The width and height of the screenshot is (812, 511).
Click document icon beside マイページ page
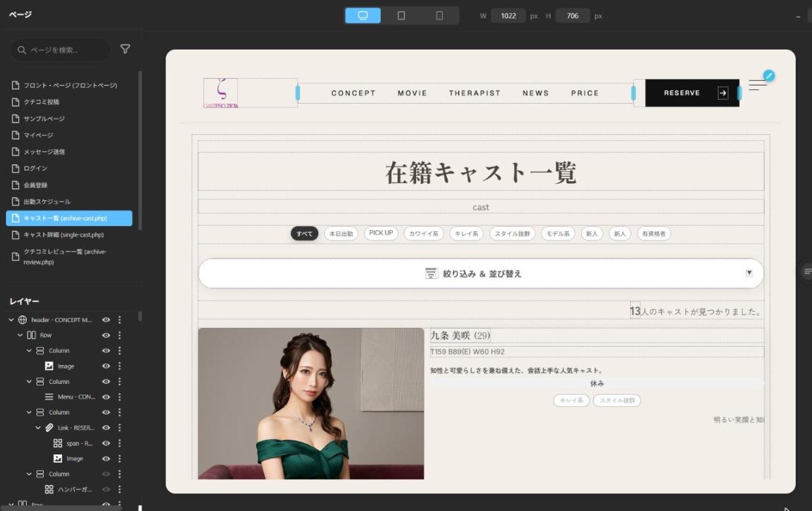tap(16, 135)
